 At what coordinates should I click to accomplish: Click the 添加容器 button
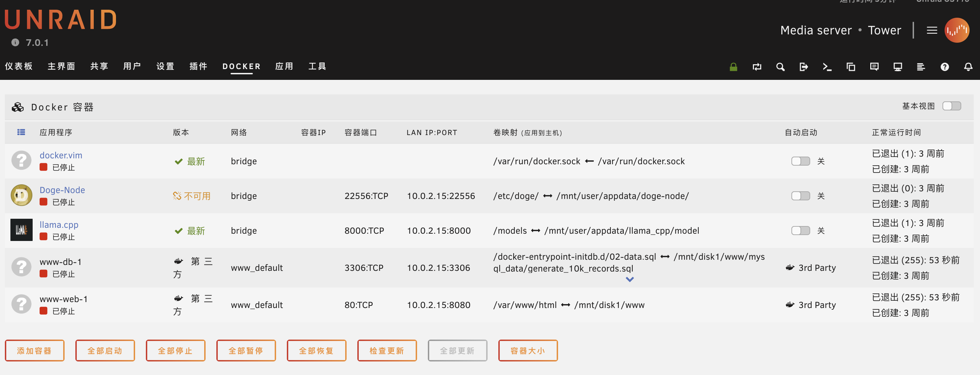coord(35,350)
